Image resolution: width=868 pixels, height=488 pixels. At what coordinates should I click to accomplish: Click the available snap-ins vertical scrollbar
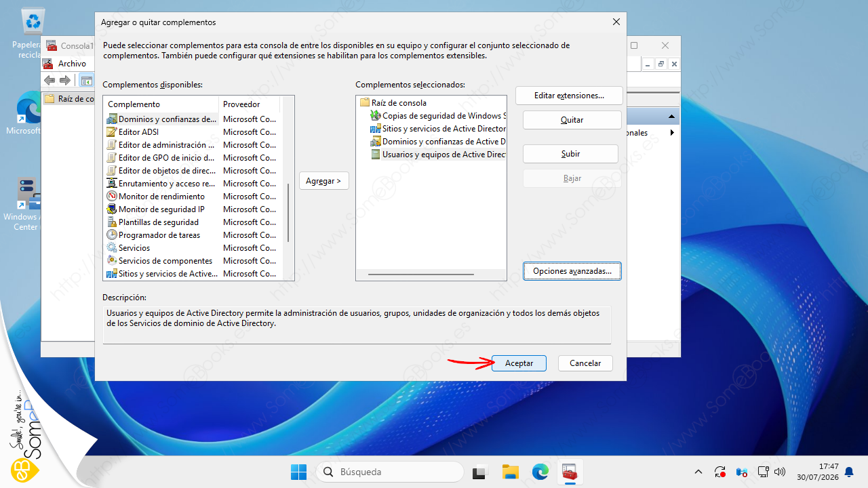tap(289, 188)
